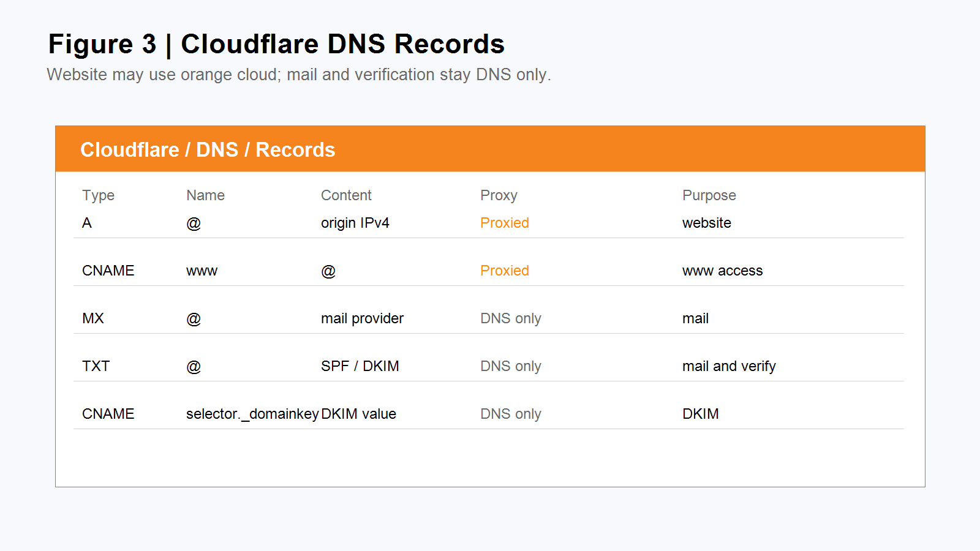
Task: Select the 'A' record type cell
Action: click(x=87, y=223)
